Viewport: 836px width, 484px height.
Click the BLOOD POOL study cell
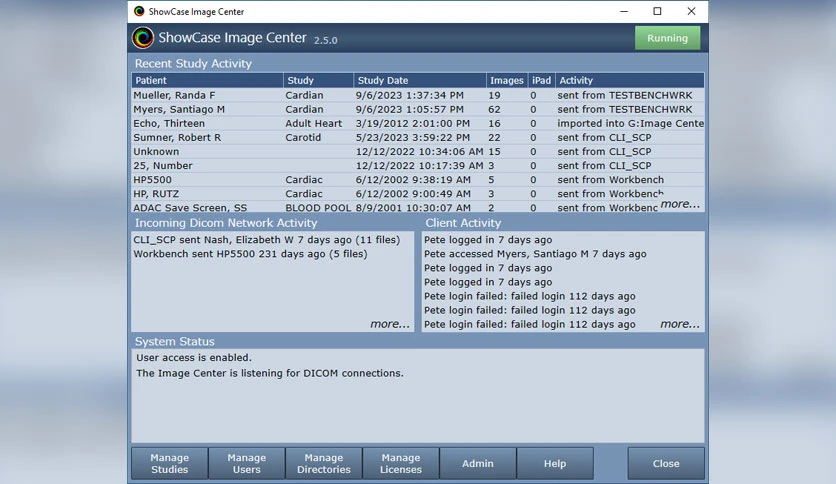pos(318,208)
